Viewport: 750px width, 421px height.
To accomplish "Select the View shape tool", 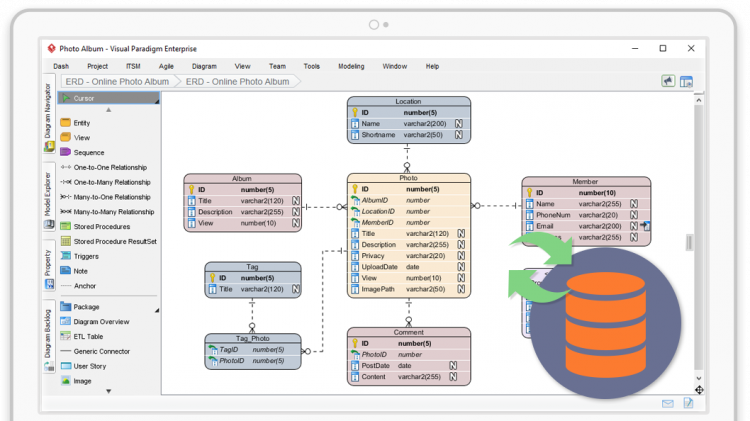I will click(81, 138).
